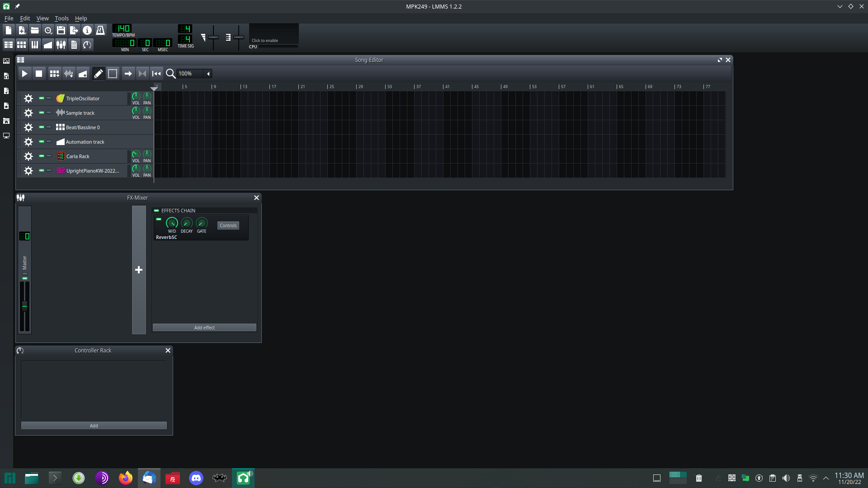The image size is (868, 488).
Task: Solo the Sample track
Action: [x=49, y=113]
